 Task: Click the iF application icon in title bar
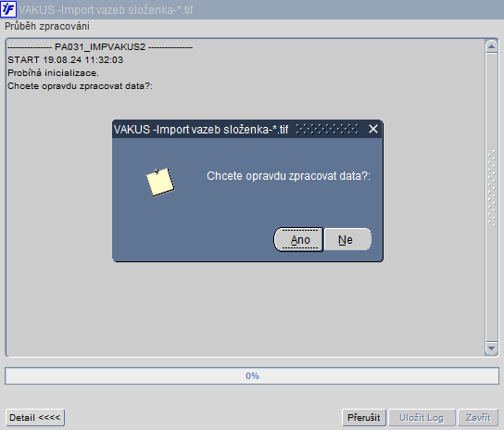tap(8, 9)
